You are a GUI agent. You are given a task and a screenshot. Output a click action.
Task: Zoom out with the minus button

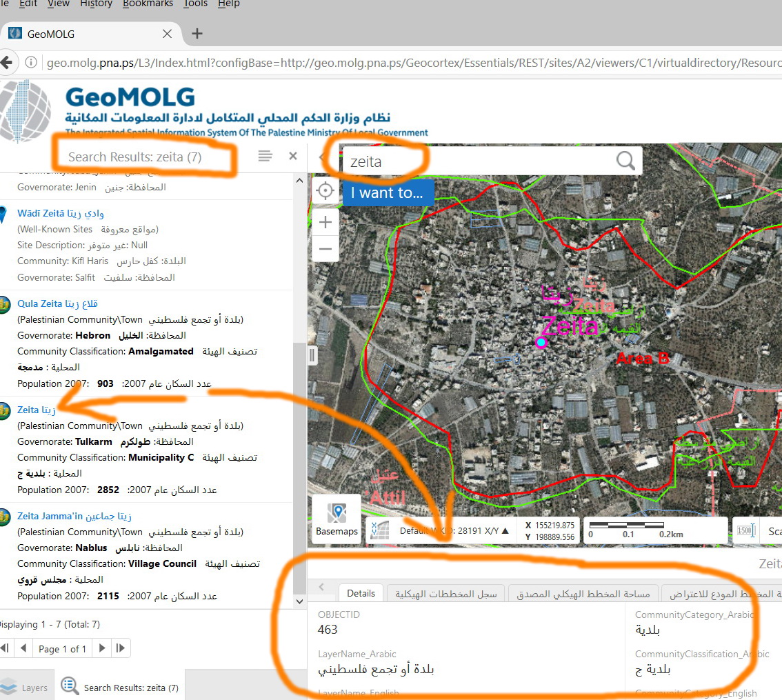click(325, 248)
